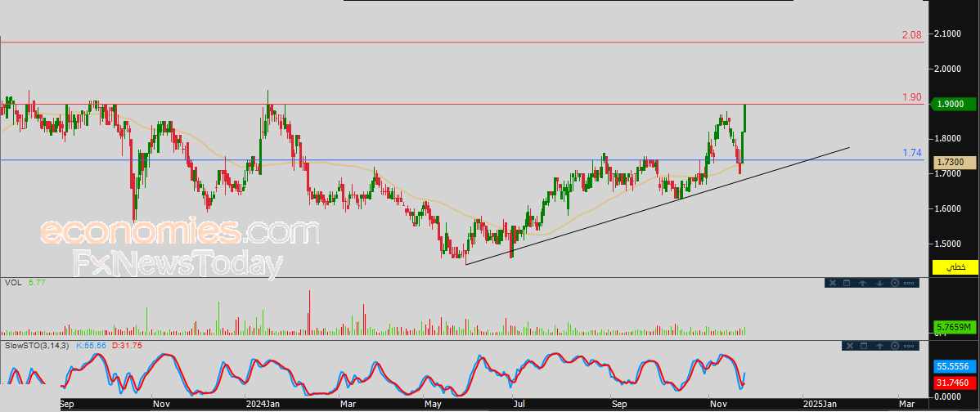The image size is (980, 412).
Task: Select the blue 1.74 horizontal line
Action: 462,159
